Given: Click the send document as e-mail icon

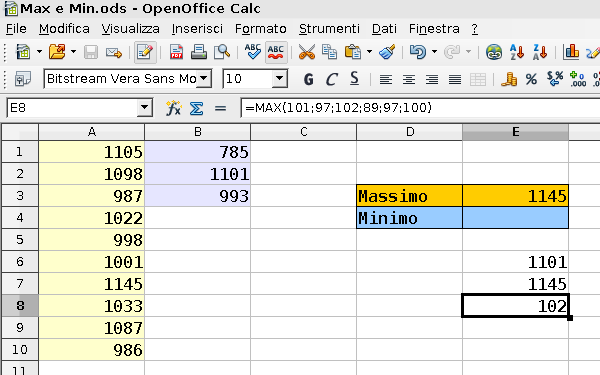Looking at the screenshot, I should [x=114, y=52].
